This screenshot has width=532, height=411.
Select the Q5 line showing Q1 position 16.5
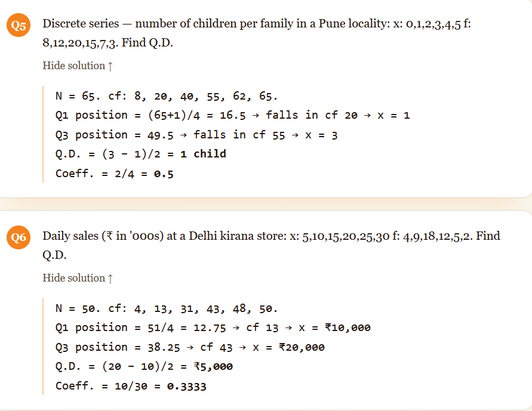tap(232, 115)
